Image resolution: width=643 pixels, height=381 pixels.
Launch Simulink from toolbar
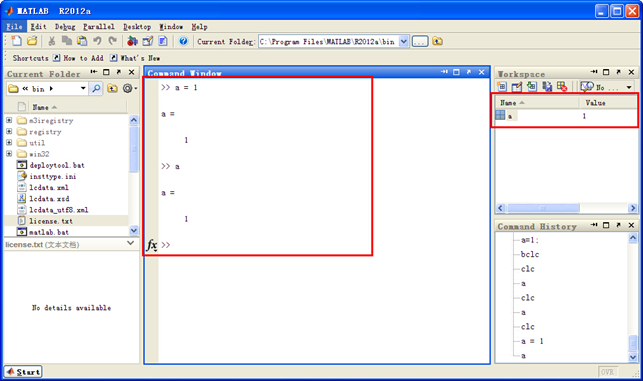(x=132, y=41)
